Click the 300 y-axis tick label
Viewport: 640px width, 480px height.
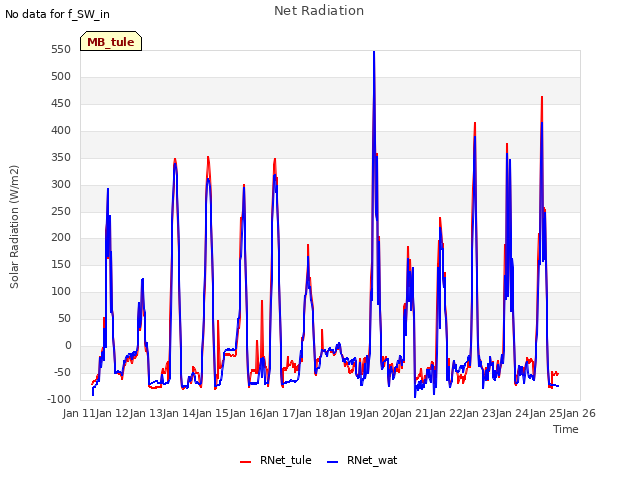click(x=61, y=184)
